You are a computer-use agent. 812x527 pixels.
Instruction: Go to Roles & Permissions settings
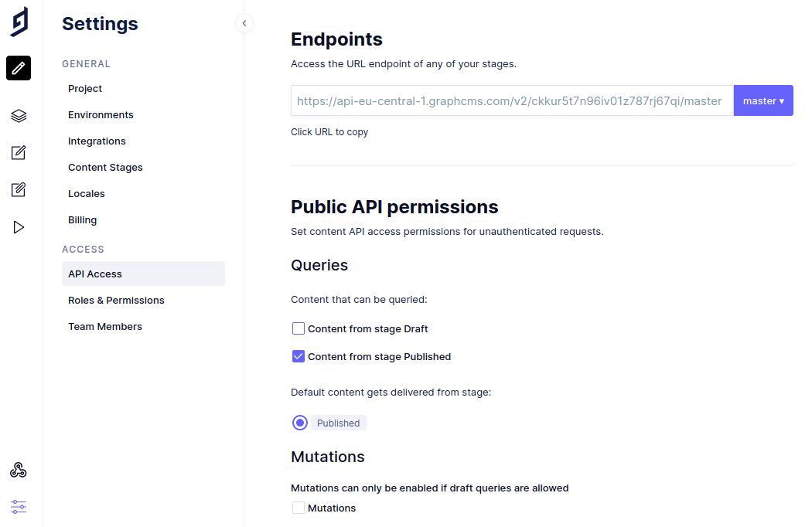tap(116, 301)
